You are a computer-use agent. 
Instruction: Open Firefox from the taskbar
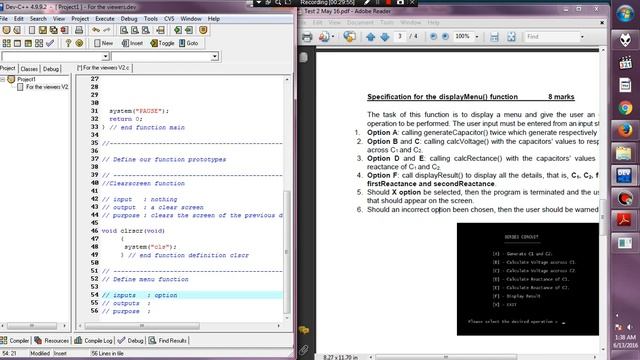click(x=625, y=131)
